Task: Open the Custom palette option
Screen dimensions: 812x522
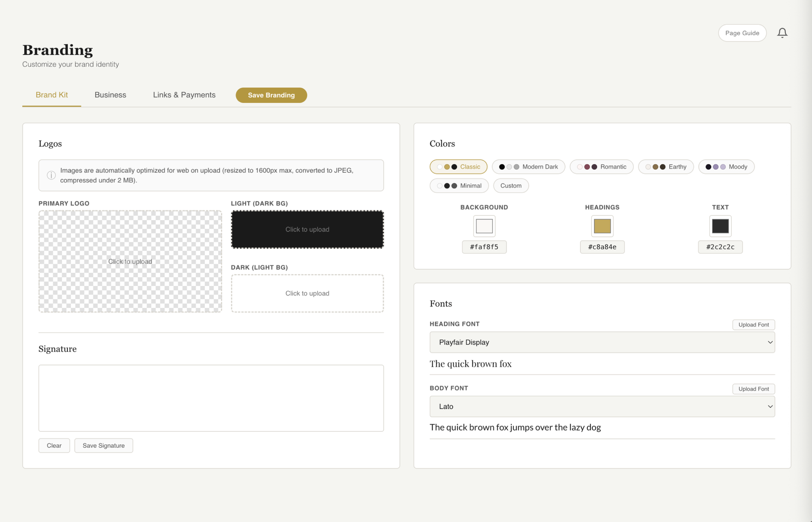Action: pos(511,185)
